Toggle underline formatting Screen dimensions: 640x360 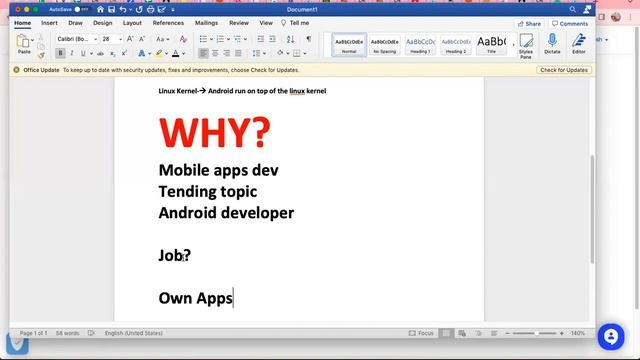83,53
